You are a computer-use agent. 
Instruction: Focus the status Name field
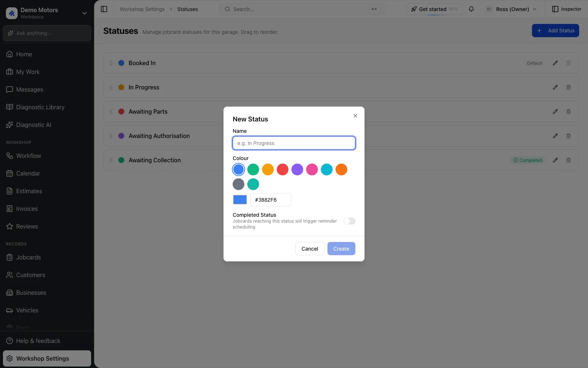(x=294, y=143)
